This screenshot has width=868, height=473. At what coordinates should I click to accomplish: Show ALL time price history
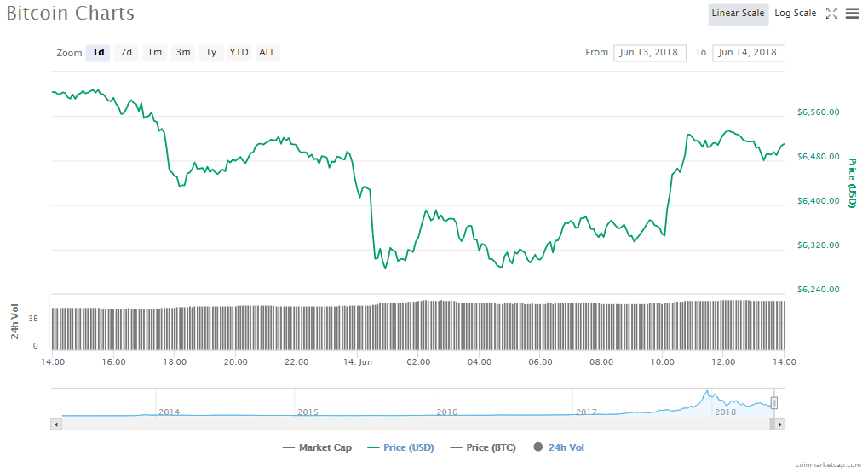click(267, 53)
